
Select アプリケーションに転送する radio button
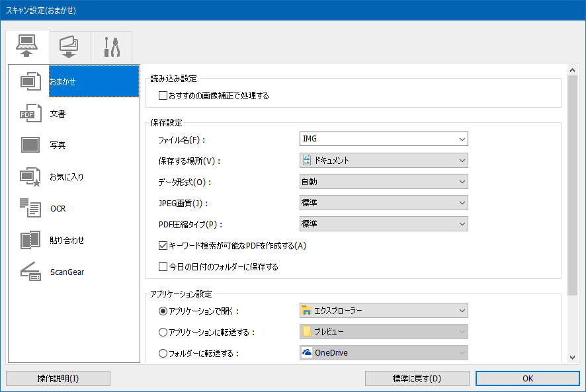click(163, 333)
